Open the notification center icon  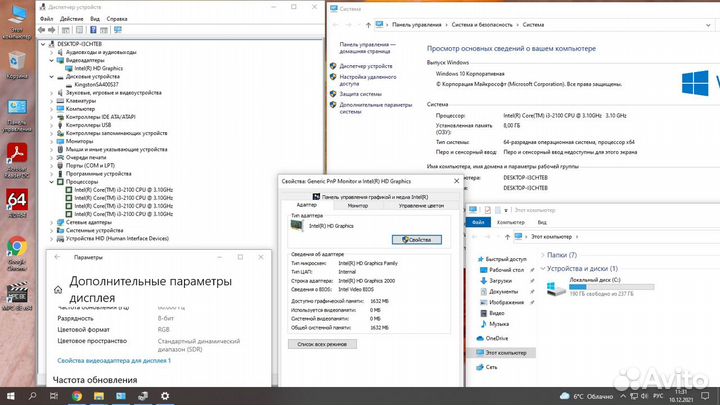point(705,396)
